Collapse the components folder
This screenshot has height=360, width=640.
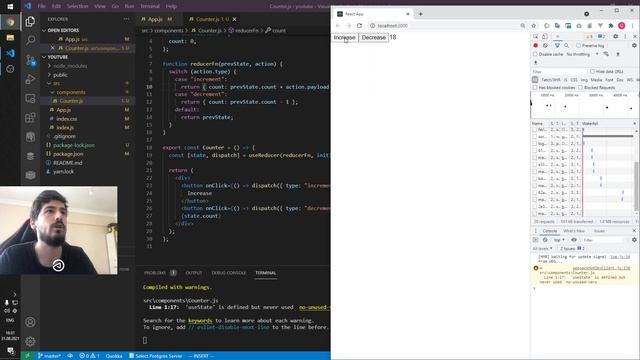coord(68,92)
